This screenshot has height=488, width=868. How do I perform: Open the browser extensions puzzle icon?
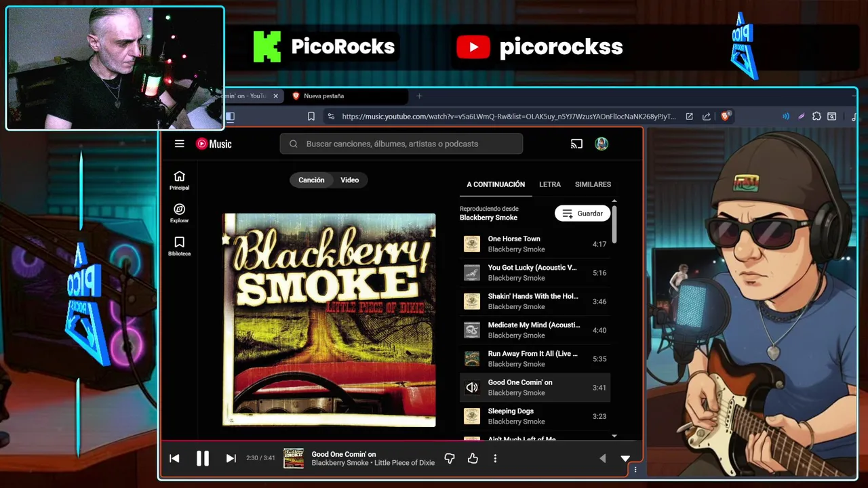816,117
